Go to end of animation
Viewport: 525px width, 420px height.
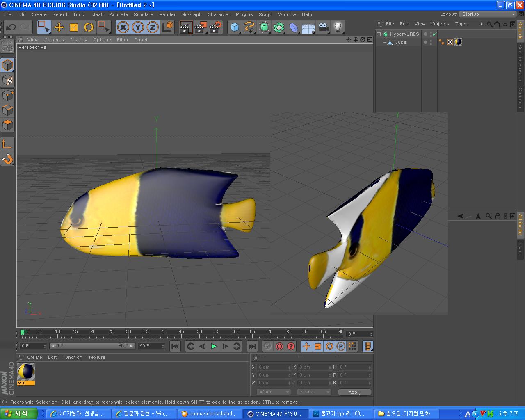click(x=252, y=347)
